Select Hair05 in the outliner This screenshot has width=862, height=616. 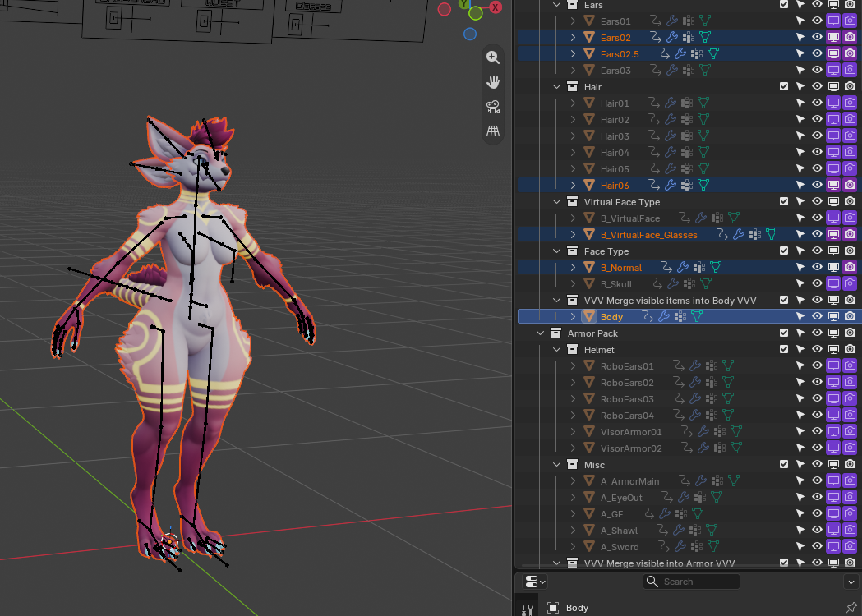point(615,168)
